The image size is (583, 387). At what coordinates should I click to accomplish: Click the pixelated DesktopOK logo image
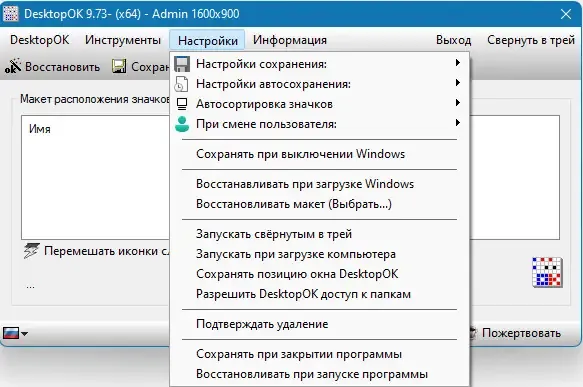[547, 272]
